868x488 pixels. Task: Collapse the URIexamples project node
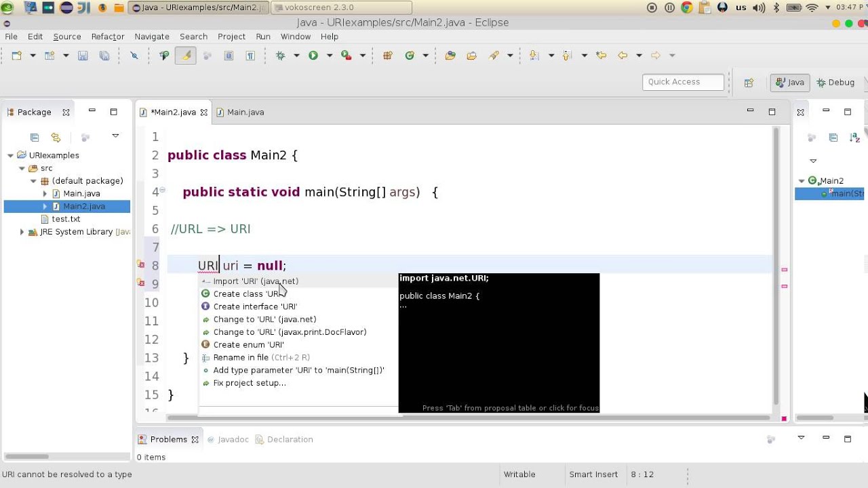[11, 155]
